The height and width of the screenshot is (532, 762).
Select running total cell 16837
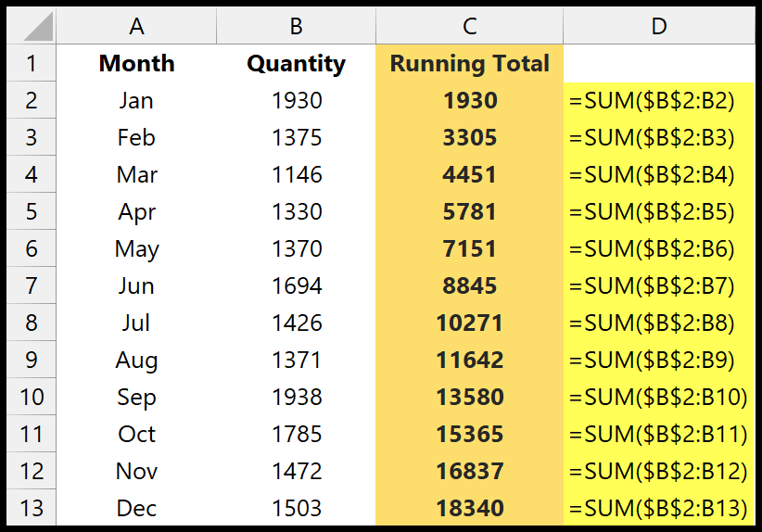[469, 471]
